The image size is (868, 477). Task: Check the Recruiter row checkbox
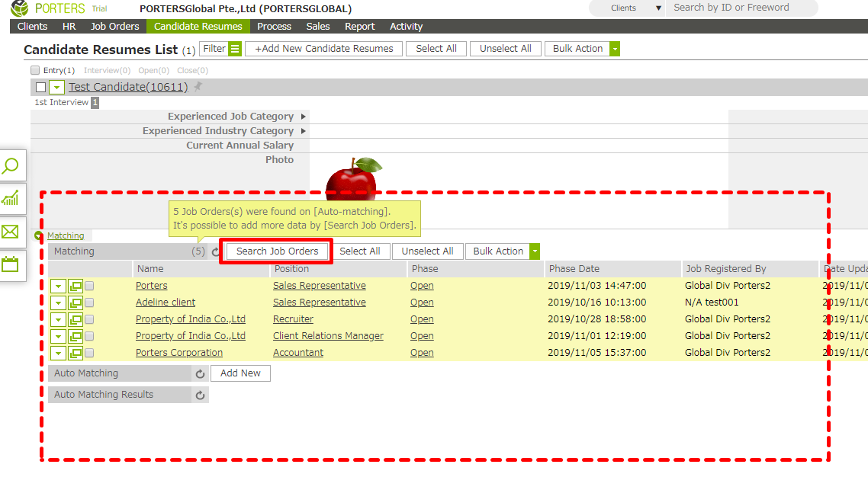tap(89, 319)
